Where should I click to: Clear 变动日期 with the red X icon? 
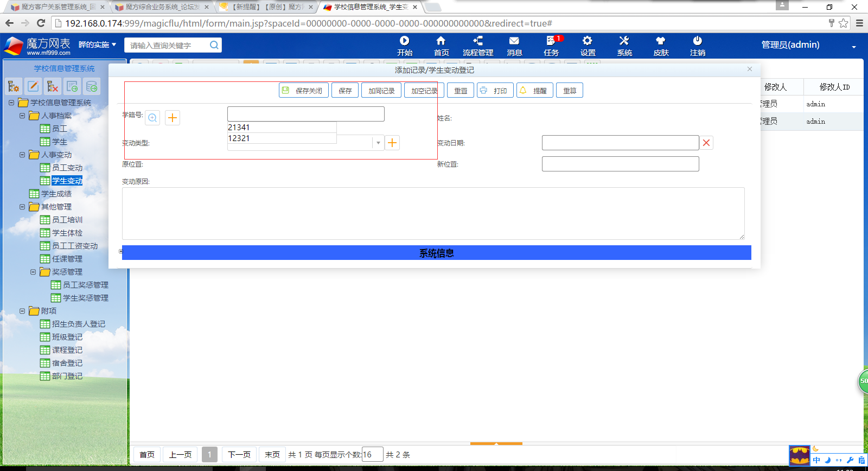coord(706,143)
